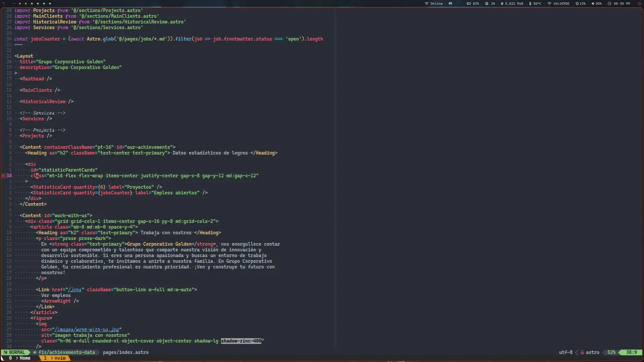Click the /images/work-with-us.jpg src link
This screenshot has width=644, height=362.
pos(87,329)
